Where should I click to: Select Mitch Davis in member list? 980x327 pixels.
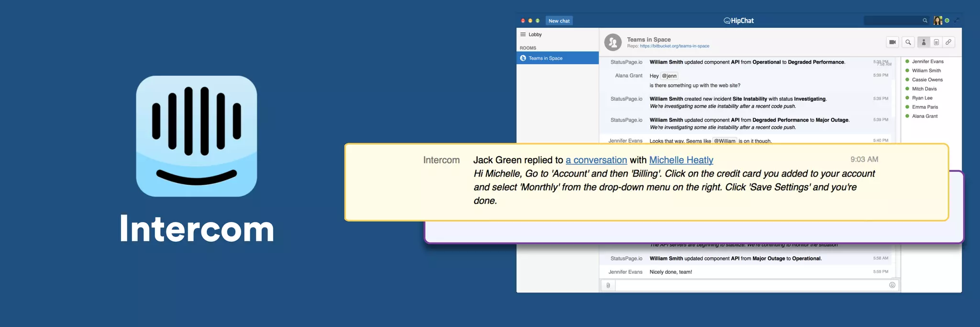pyautogui.click(x=924, y=89)
